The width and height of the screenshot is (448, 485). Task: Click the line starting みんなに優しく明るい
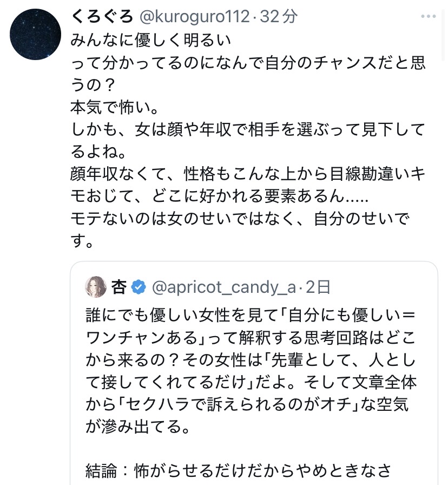coord(151,40)
